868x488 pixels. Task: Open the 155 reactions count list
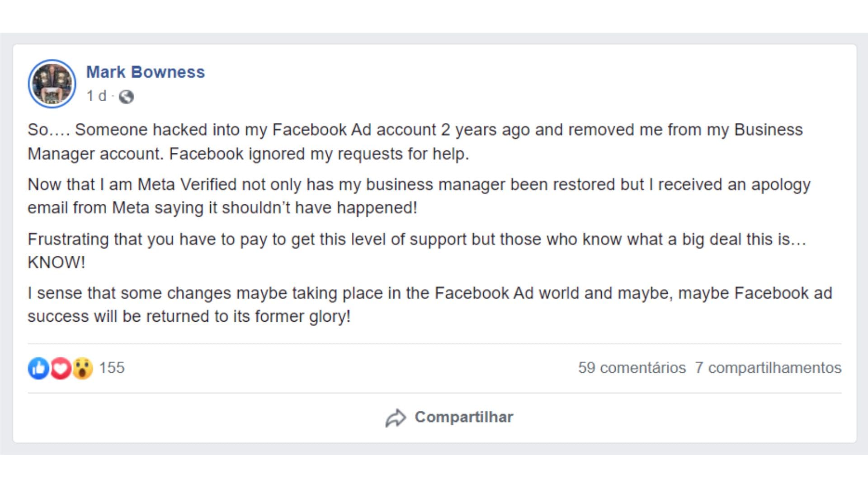tap(112, 368)
